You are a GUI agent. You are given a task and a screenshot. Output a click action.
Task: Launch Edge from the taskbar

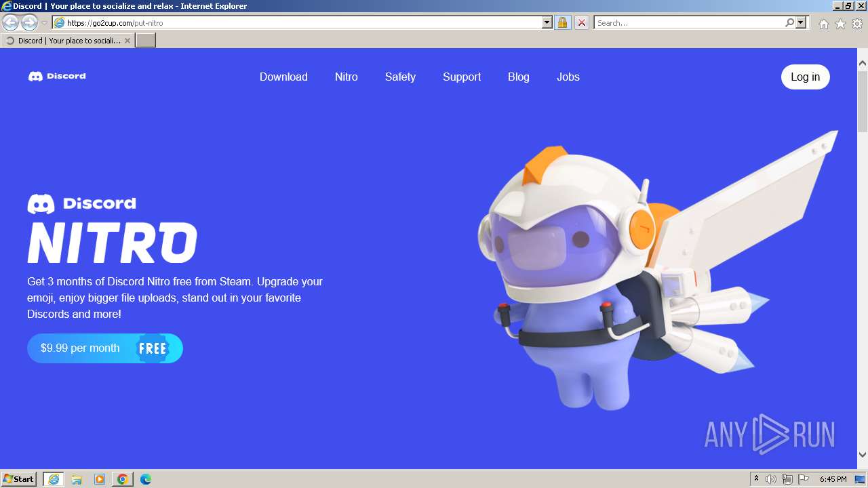146,479
